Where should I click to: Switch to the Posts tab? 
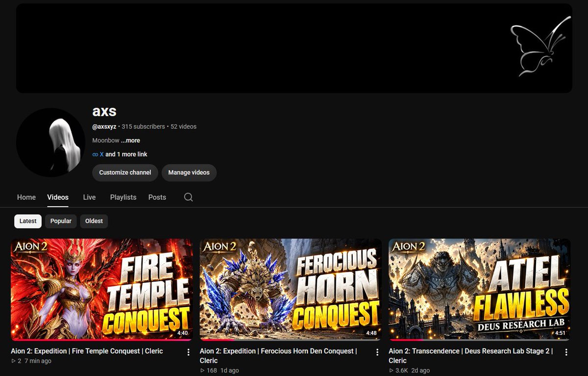tap(157, 197)
